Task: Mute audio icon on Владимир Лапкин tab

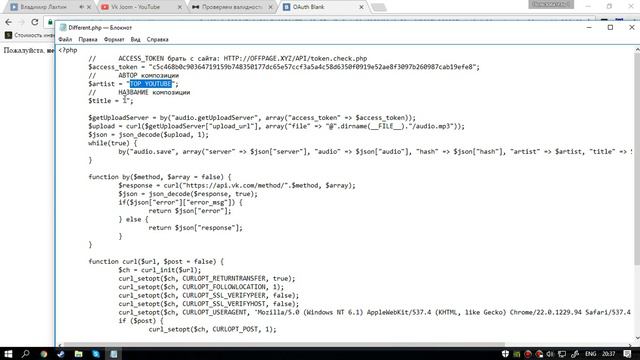Action: click(81, 7)
